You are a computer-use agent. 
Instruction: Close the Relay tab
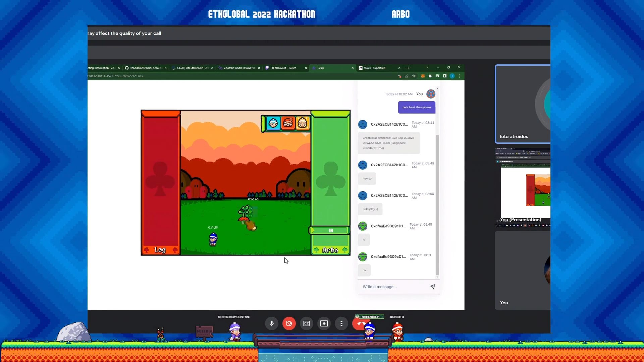point(353,68)
